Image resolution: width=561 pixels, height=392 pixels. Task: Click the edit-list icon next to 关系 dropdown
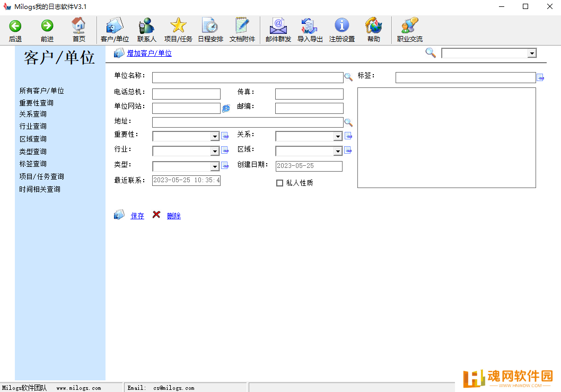(x=348, y=136)
